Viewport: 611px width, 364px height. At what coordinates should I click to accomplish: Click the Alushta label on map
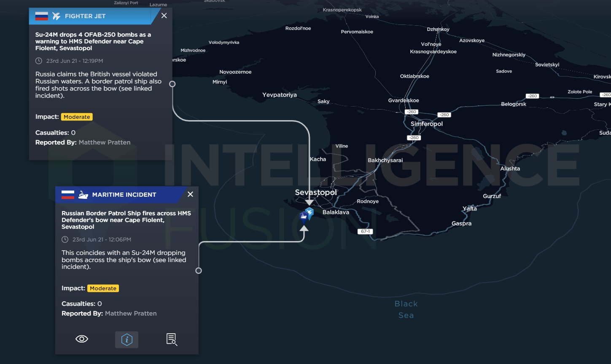point(510,169)
